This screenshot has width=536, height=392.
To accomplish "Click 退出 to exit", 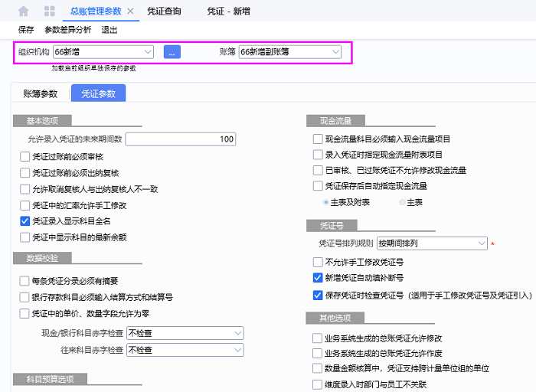I will click(x=109, y=30).
